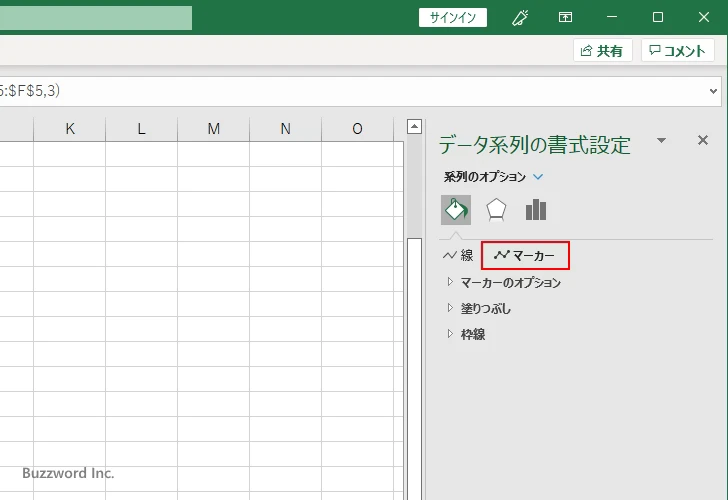
Task: Select the column N header
Action: point(285,128)
